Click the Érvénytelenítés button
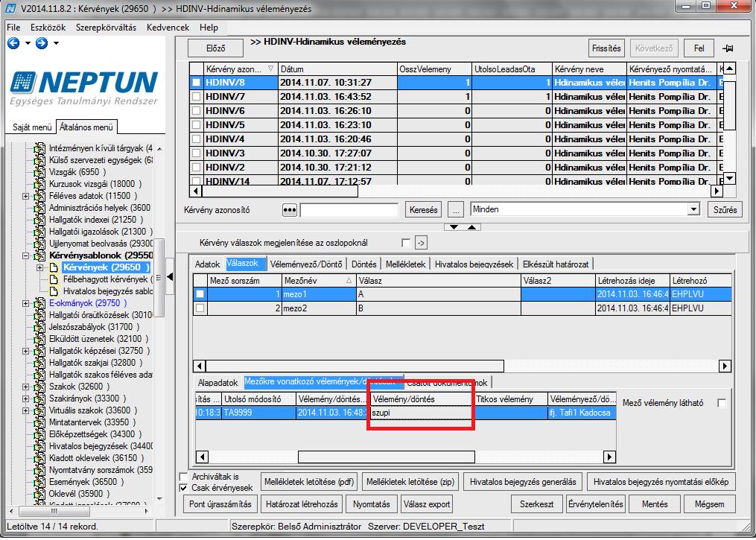 point(596,504)
